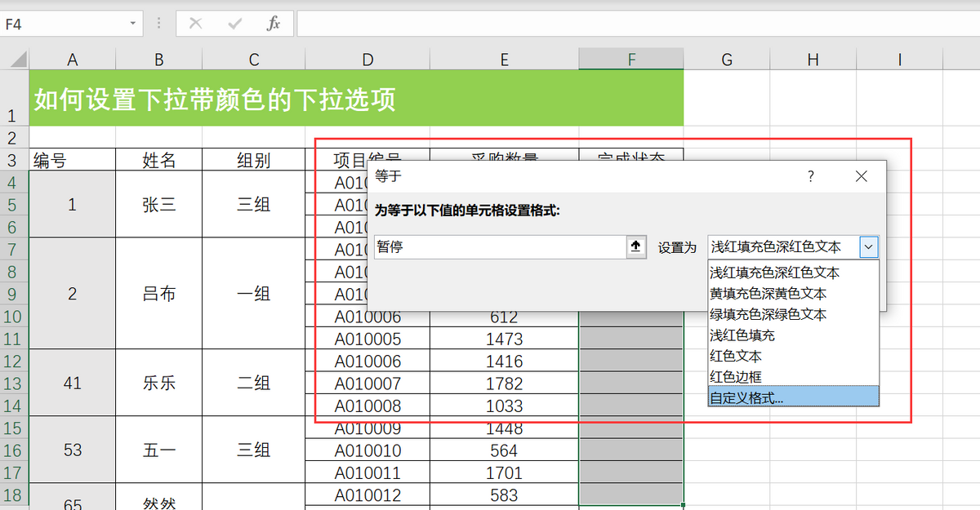This screenshot has width=980, height=510.
Task: Click the cell A010009
Action: click(x=367, y=428)
